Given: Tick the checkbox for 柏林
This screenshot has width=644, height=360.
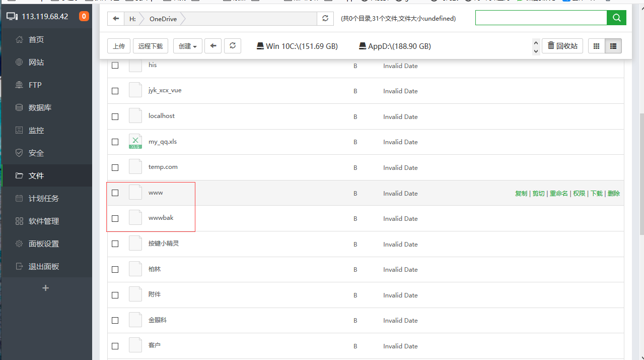Looking at the screenshot, I should click(115, 269).
